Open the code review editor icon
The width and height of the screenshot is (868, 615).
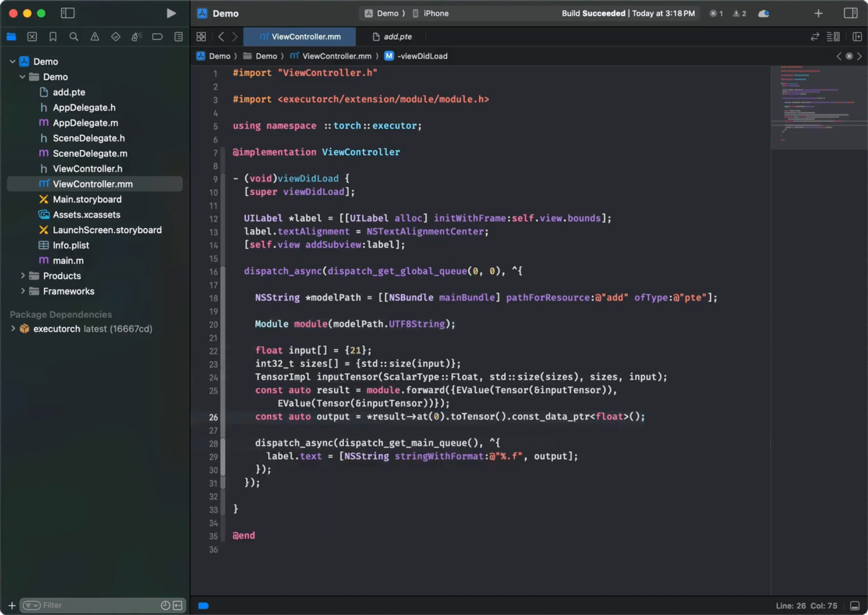coord(815,36)
